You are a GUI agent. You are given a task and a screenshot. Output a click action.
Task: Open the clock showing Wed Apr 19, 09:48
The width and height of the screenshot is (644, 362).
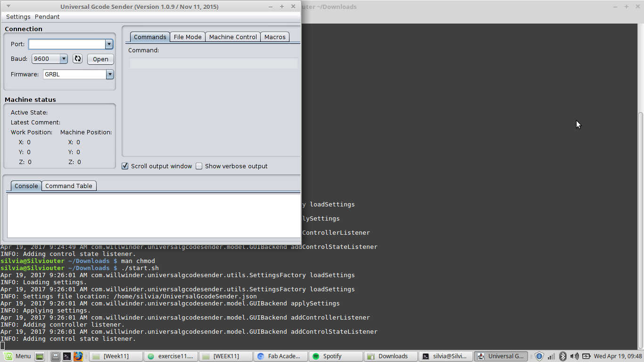(618, 356)
